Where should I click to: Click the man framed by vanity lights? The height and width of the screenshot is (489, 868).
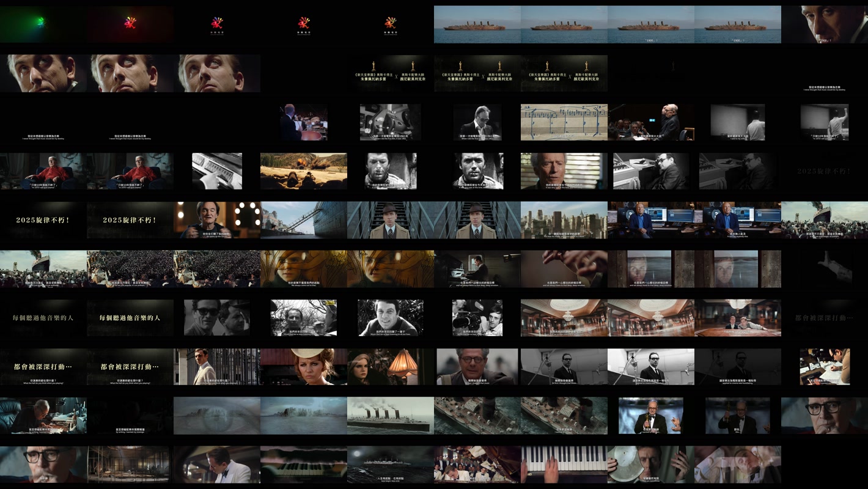(216, 220)
